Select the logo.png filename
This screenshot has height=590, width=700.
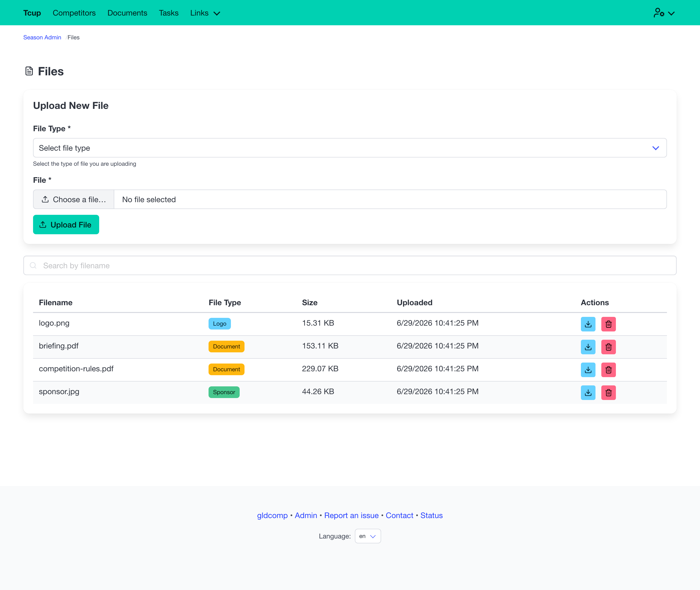point(54,323)
